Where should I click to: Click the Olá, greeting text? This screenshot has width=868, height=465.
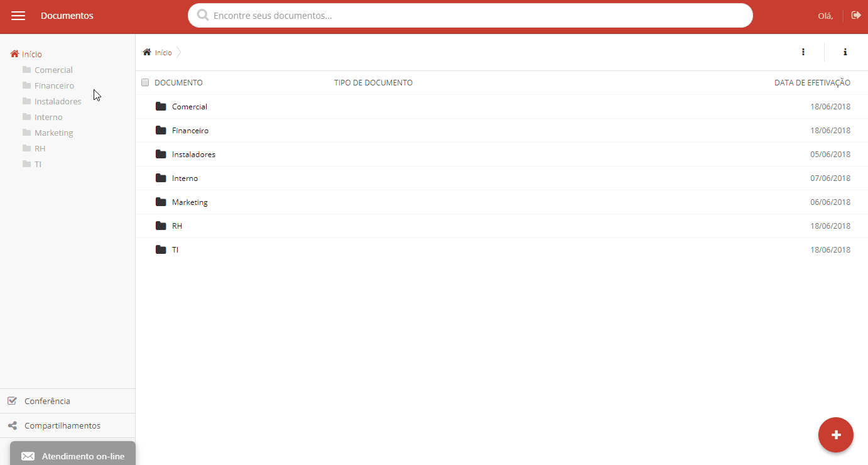(x=825, y=16)
